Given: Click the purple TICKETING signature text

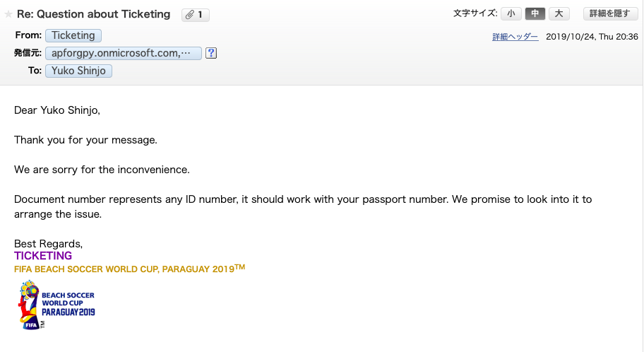Looking at the screenshot, I should click(43, 256).
